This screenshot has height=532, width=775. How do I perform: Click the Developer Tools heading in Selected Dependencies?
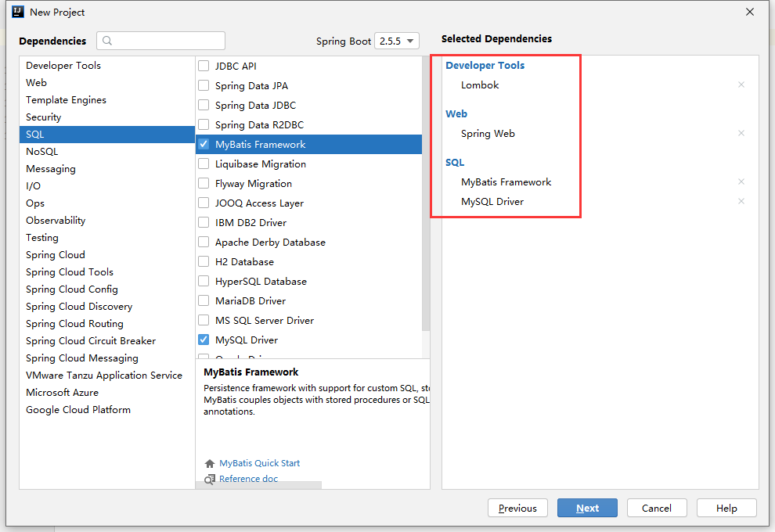(485, 65)
